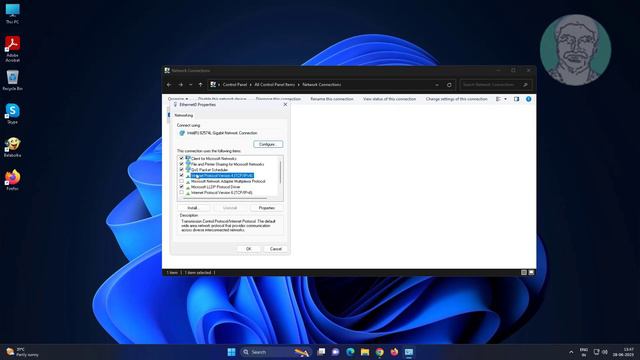Open the Recycle Bin desktop icon

click(13, 80)
